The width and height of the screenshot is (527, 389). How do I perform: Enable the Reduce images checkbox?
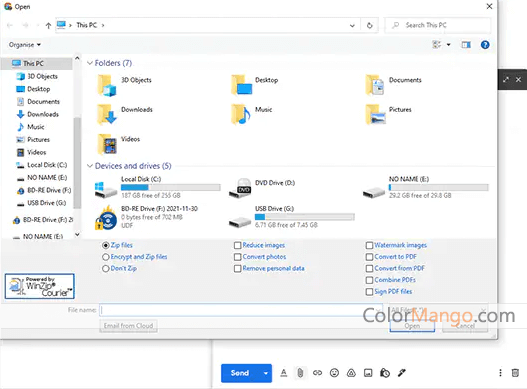tap(238, 245)
